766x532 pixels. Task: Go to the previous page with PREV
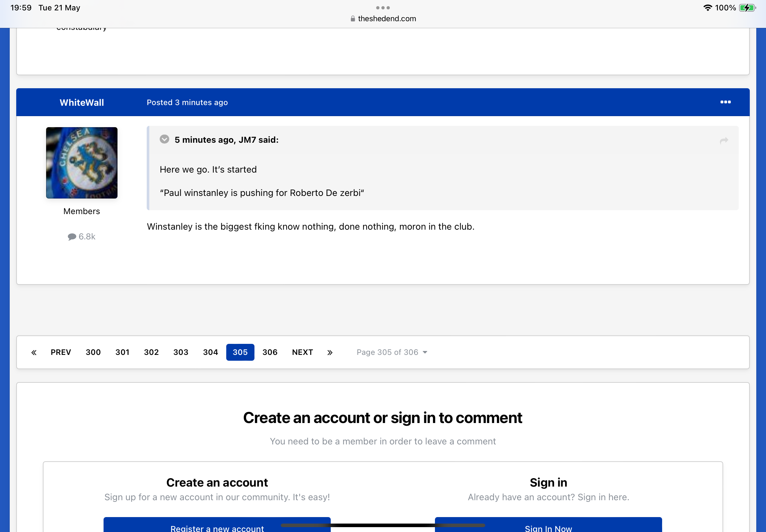click(61, 352)
